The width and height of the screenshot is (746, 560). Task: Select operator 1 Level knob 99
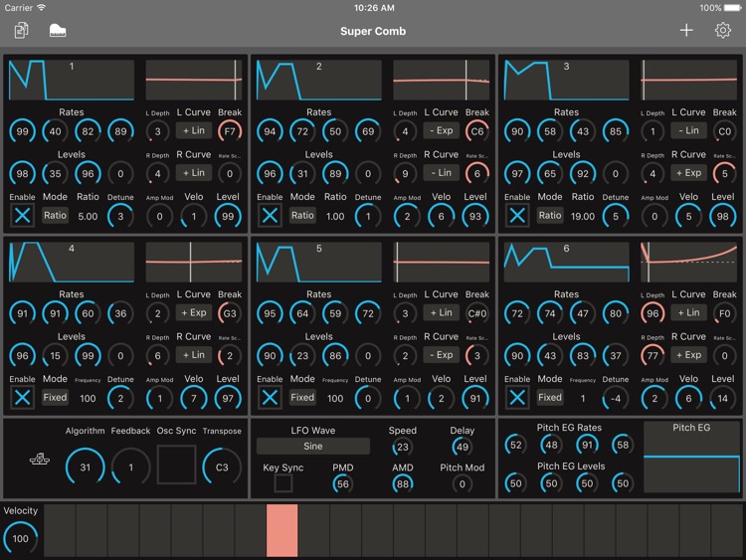228,216
